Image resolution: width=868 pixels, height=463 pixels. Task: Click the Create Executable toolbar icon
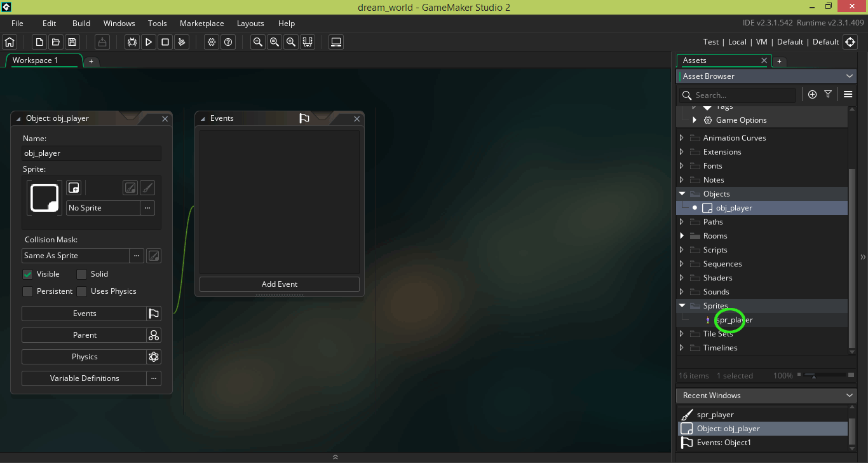tap(102, 42)
